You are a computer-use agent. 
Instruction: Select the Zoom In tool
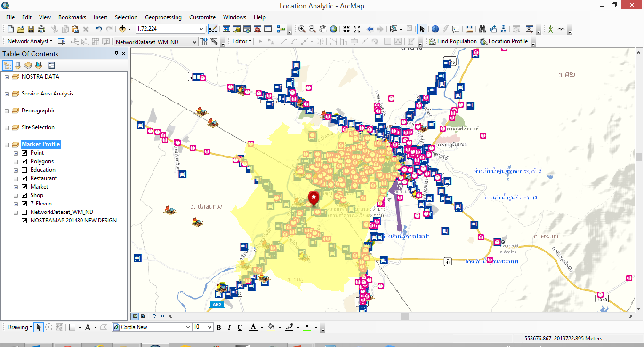(x=302, y=29)
